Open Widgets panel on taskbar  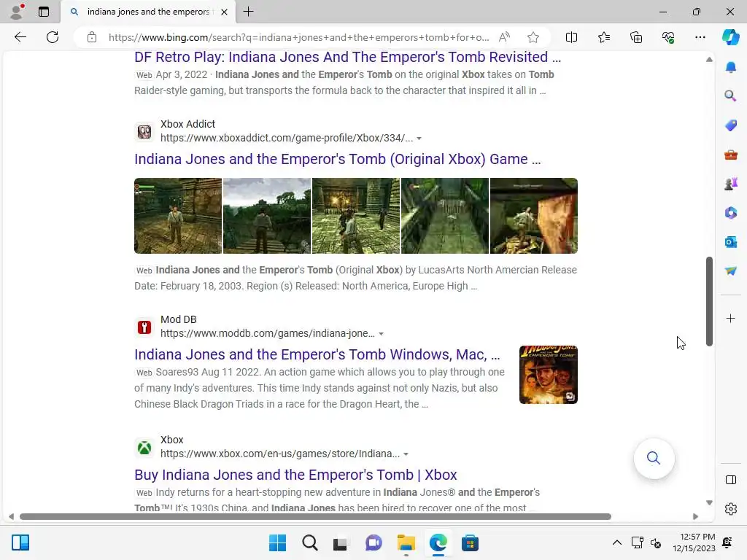click(20, 542)
